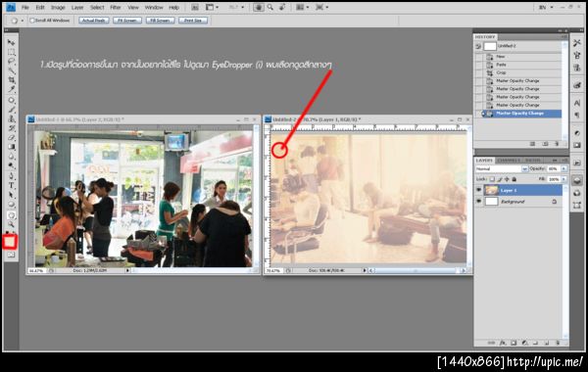The image size is (588, 372).
Task: Select the Pen tool
Action: 11,176
